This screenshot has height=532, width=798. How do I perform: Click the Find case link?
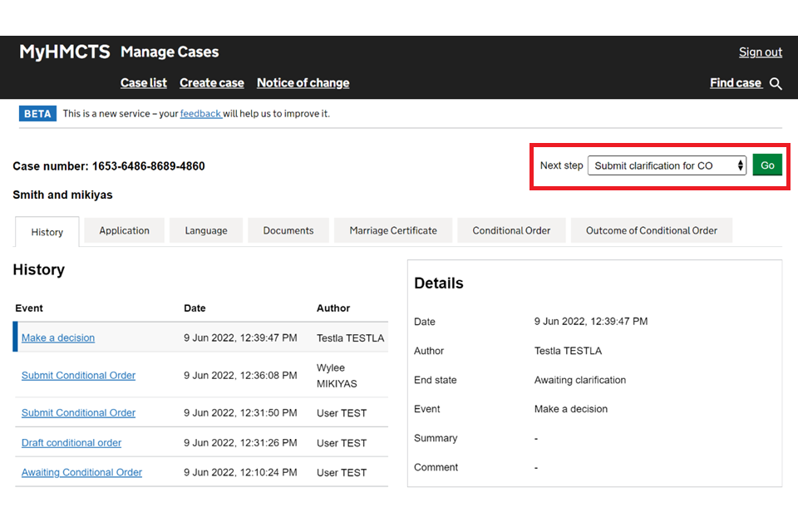pos(736,83)
